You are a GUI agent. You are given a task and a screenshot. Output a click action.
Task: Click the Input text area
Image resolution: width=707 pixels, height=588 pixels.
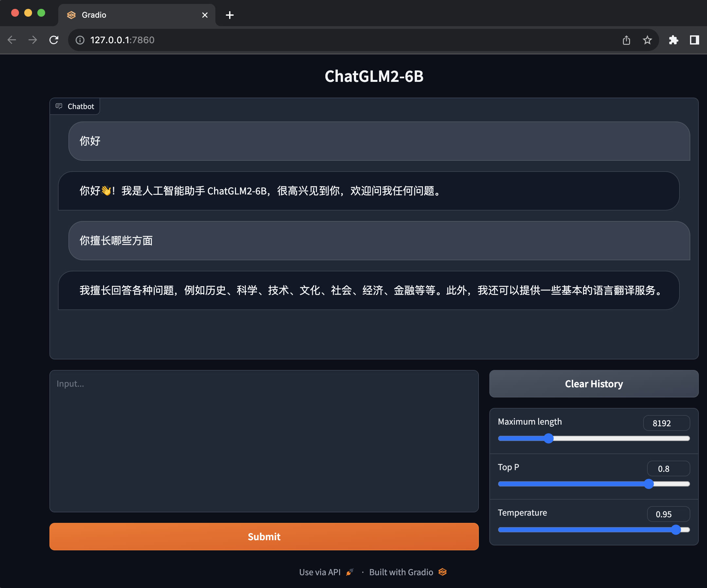(x=264, y=441)
